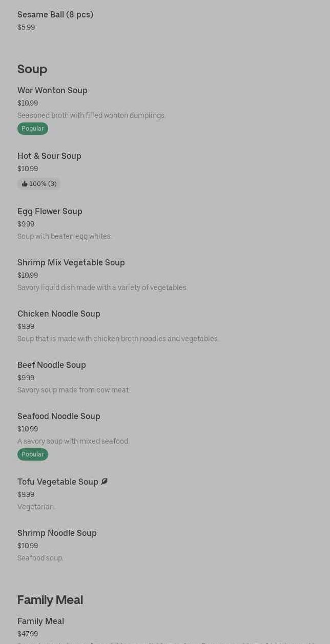Open Seafood Noodle Soup details
The image size is (330, 644).
tap(59, 417)
